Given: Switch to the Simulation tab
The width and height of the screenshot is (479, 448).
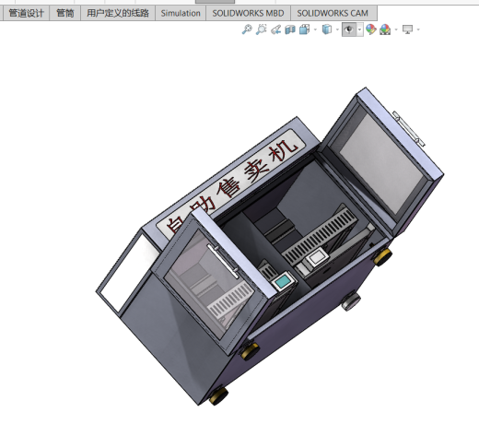Looking at the screenshot, I should tap(181, 13).
